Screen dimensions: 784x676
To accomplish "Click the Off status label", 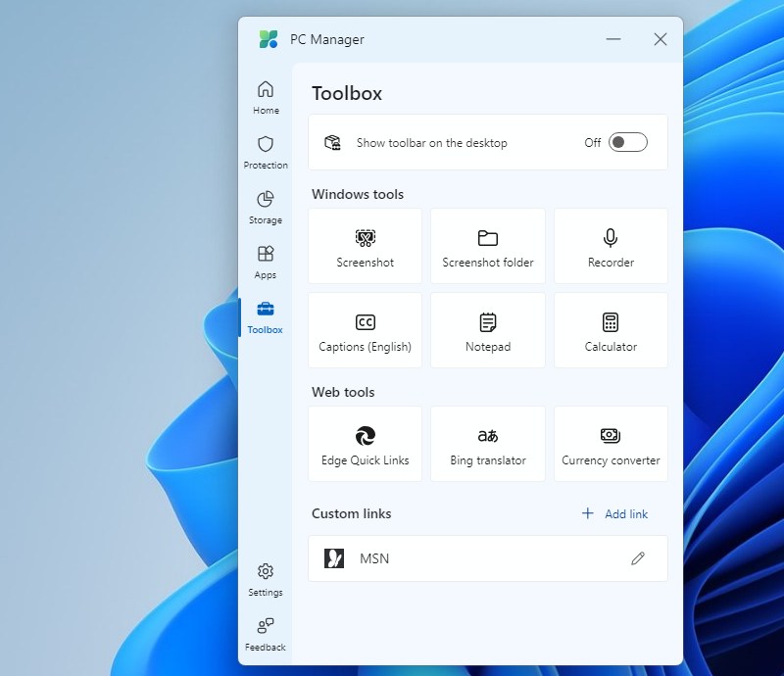I will click(593, 143).
